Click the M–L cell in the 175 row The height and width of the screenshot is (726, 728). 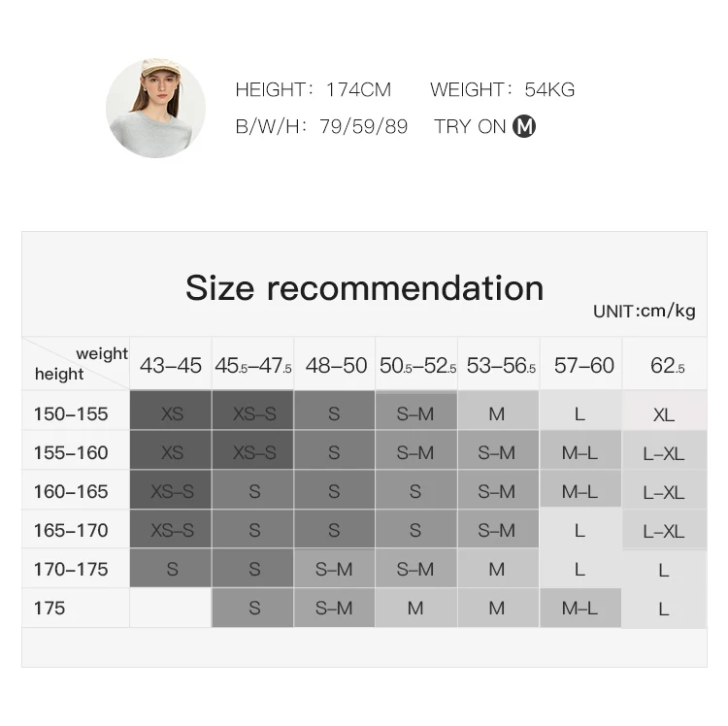(x=580, y=608)
